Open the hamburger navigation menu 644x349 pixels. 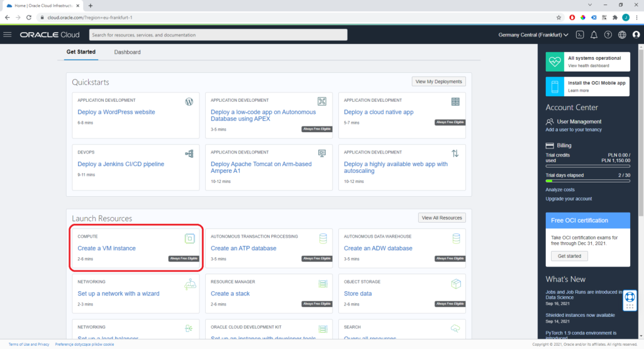click(x=8, y=35)
